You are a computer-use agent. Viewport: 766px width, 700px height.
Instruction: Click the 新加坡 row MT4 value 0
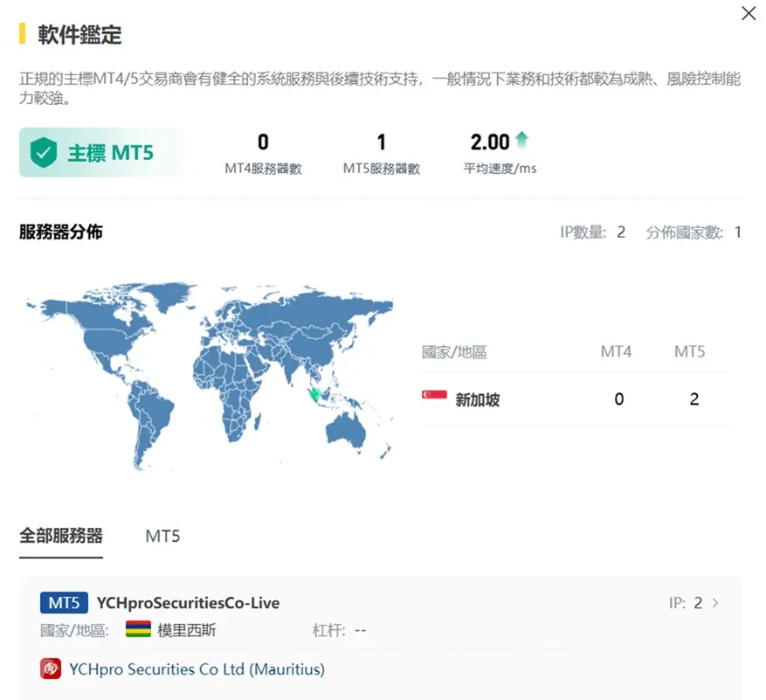point(619,399)
